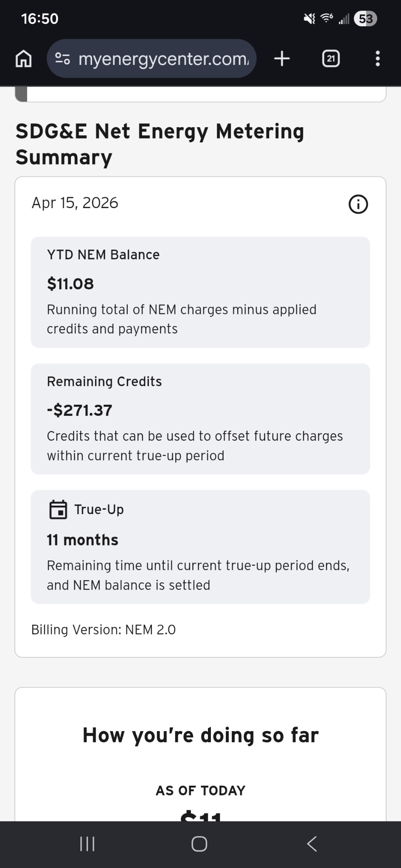Open the site info icon in address bar
The width and height of the screenshot is (401, 868).
pyautogui.click(x=63, y=58)
